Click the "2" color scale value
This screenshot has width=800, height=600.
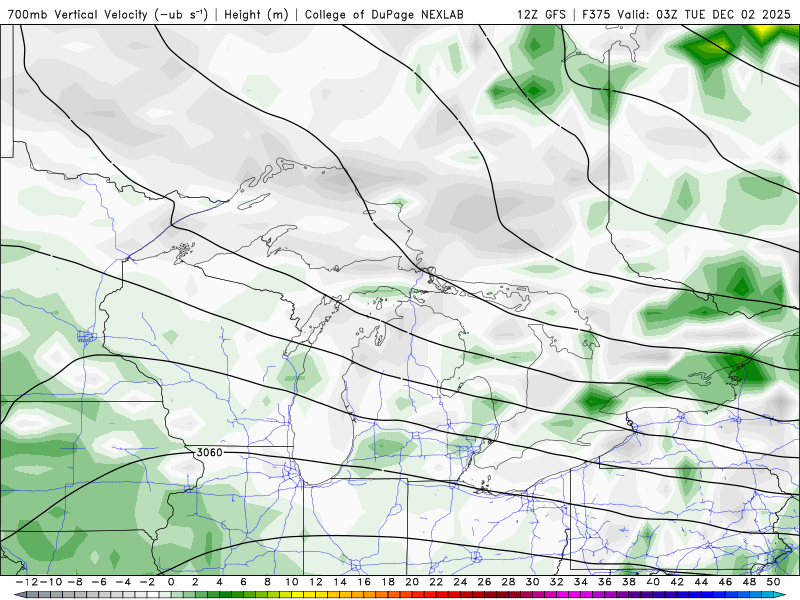pyautogui.click(x=195, y=582)
